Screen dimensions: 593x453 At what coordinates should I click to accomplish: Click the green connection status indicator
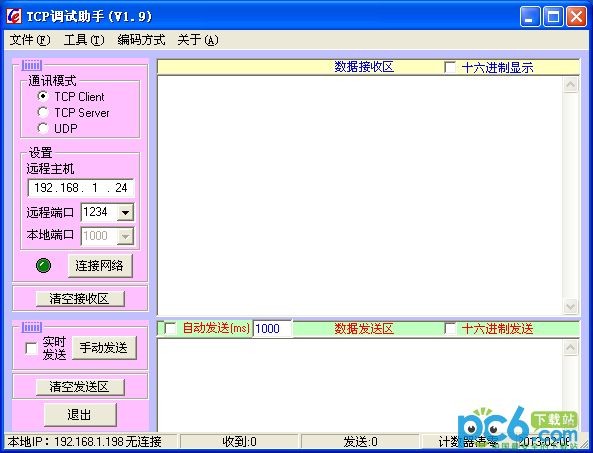click(x=43, y=265)
